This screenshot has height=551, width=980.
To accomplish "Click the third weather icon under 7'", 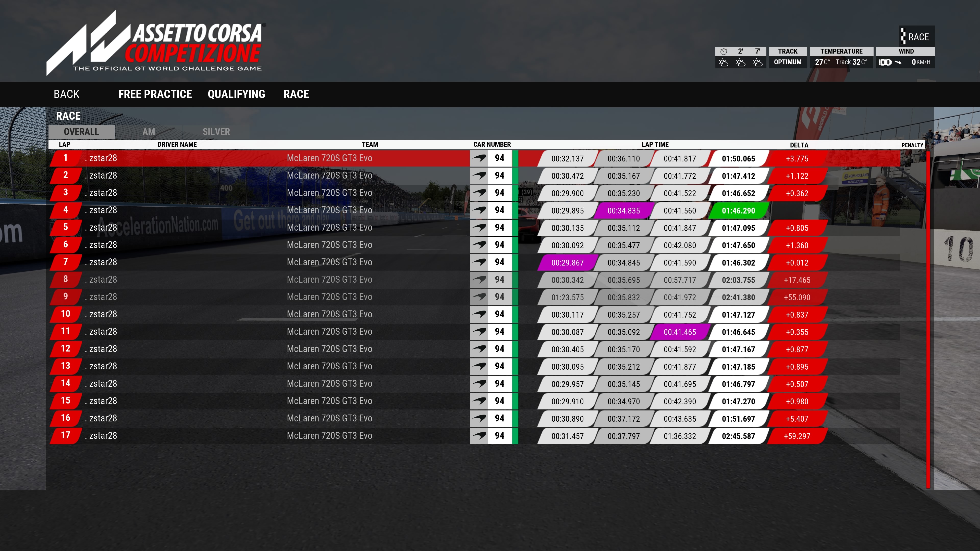I will [x=758, y=63].
